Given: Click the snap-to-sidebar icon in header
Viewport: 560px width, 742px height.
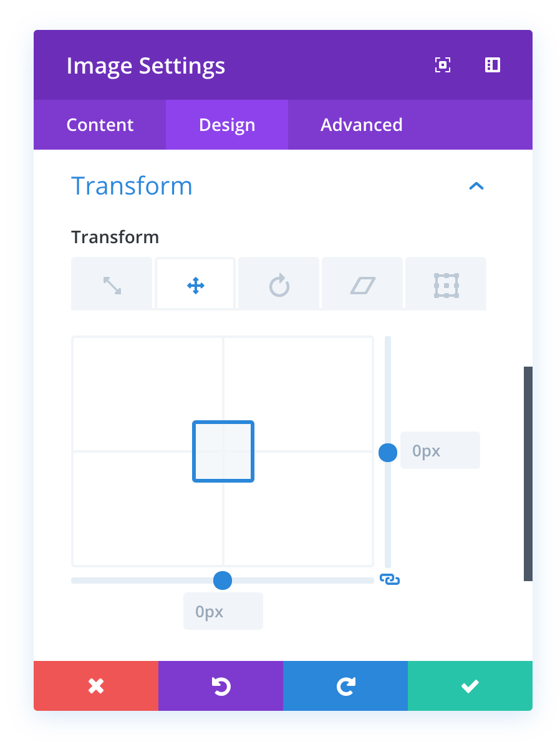Looking at the screenshot, I should pos(493,65).
